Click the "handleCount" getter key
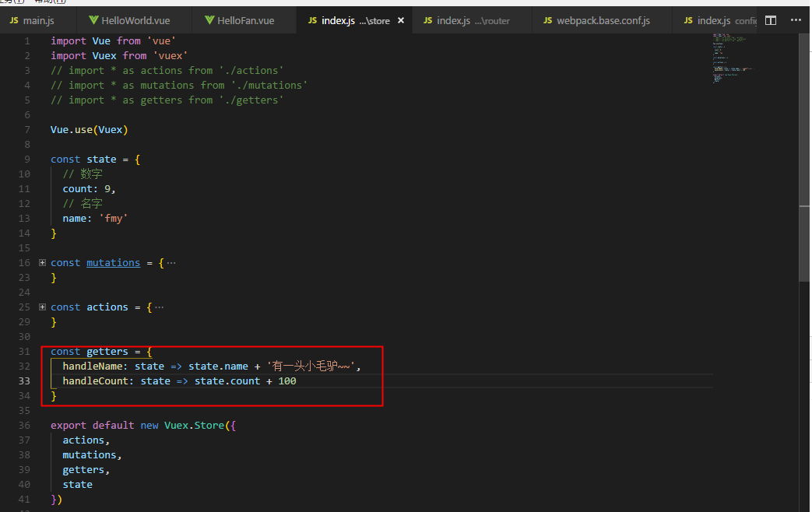Image resolution: width=812 pixels, height=512 pixels. tap(95, 381)
